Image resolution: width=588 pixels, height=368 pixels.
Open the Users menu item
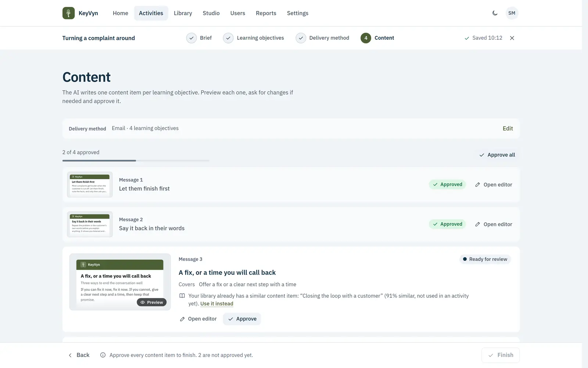pyautogui.click(x=238, y=13)
